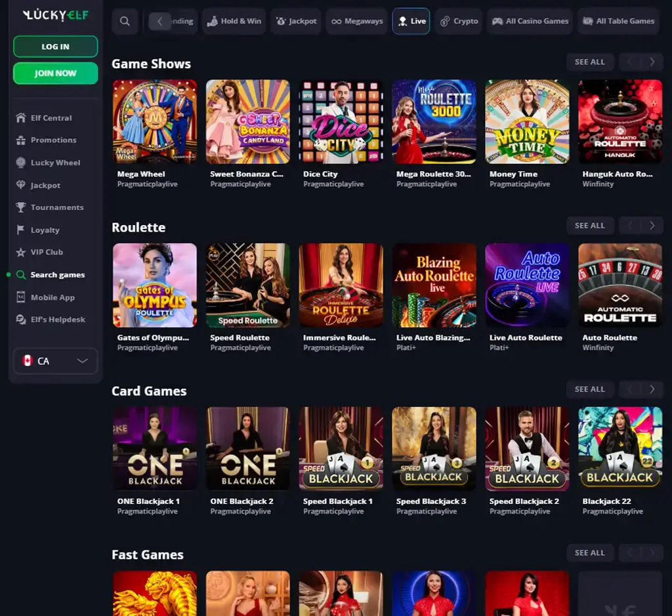The image size is (672, 616).
Task: Click the Tournaments sidebar link text
Action: click(x=57, y=207)
